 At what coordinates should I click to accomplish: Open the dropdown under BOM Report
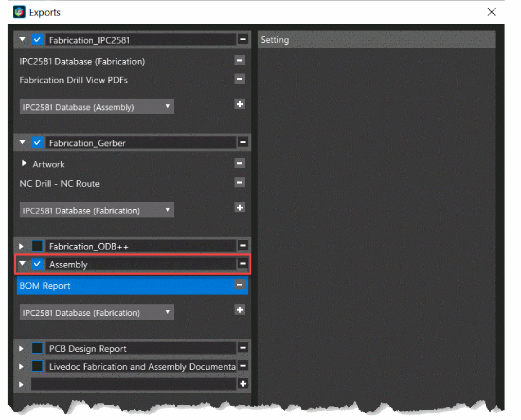[x=97, y=313]
